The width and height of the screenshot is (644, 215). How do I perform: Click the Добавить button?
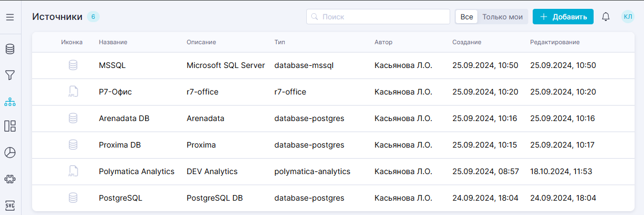(x=563, y=17)
